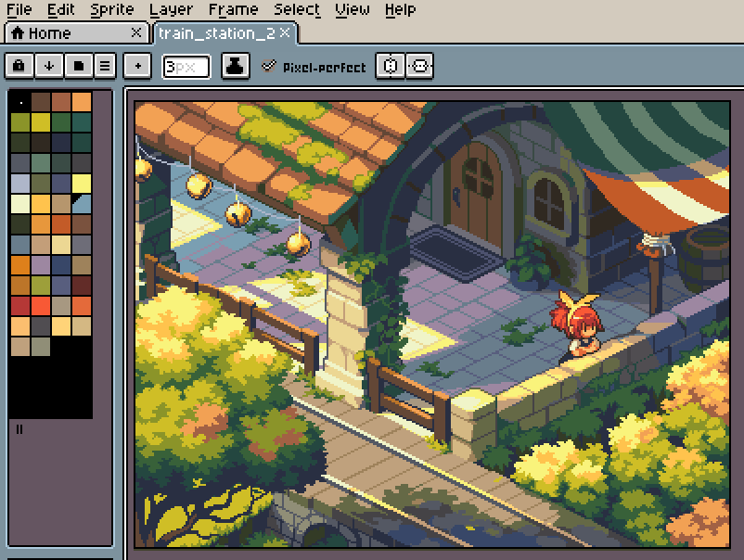
Task: Open the View menu
Action: pyautogui.click(x=353, y=9)
